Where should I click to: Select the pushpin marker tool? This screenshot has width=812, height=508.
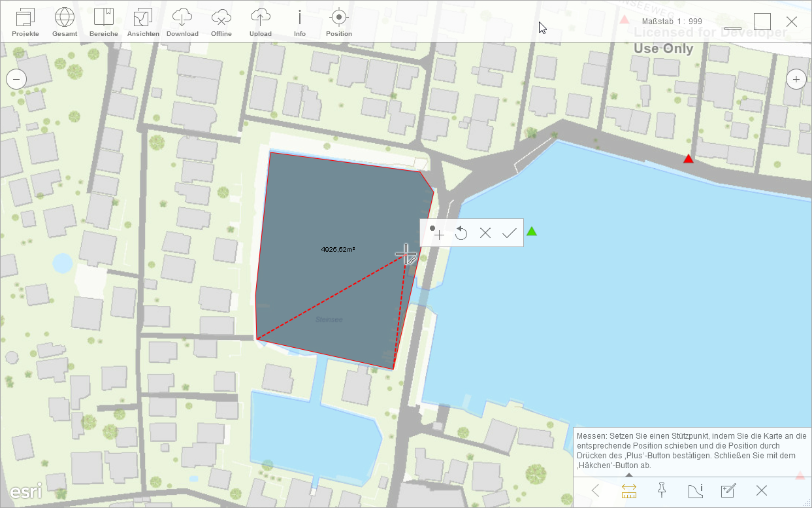click(x=661, y=490)
